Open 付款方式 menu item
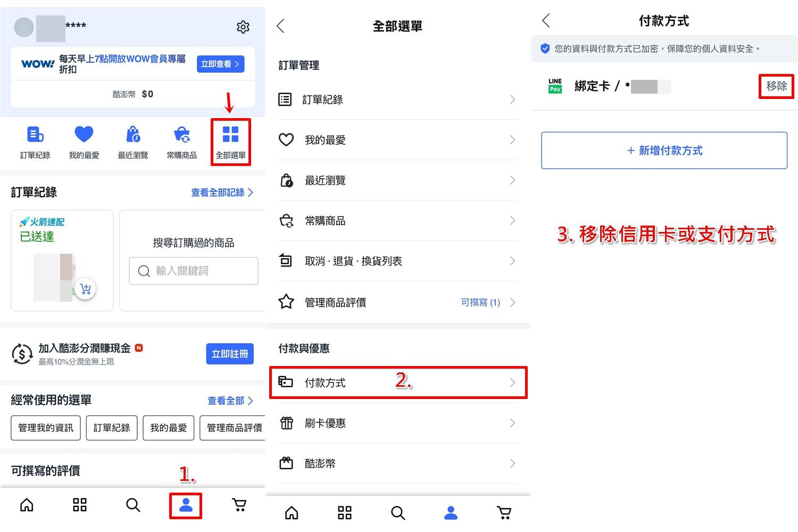 398,383
